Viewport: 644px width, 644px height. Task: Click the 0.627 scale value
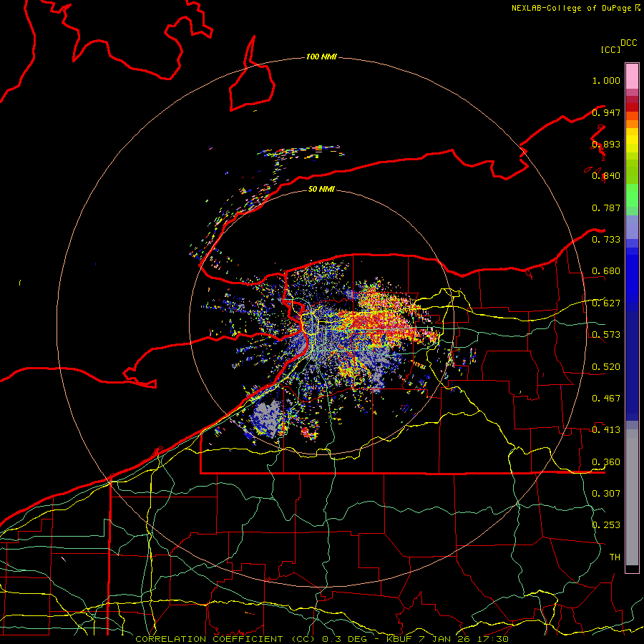(x=606, y=303)
